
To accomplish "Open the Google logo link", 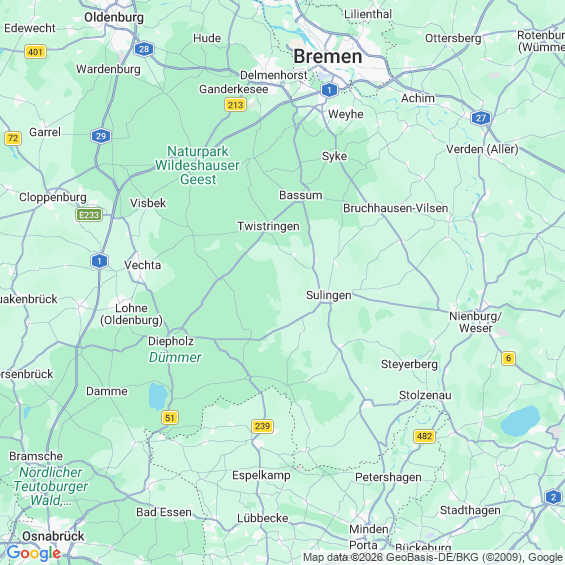I will coord(34,553).
